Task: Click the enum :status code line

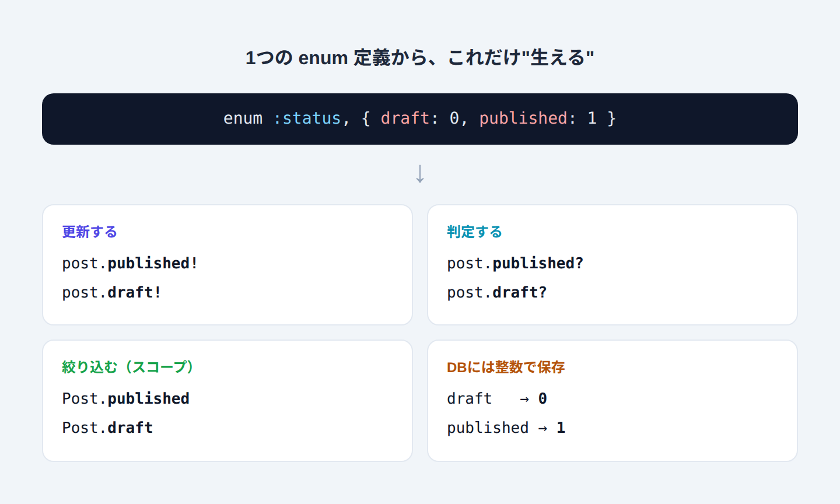Action: coord(420,118)
